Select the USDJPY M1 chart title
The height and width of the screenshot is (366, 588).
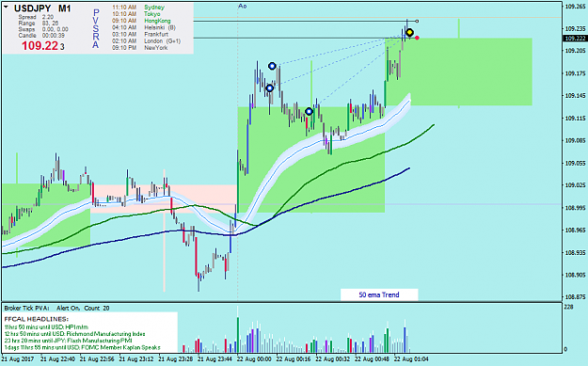[42, 8]
